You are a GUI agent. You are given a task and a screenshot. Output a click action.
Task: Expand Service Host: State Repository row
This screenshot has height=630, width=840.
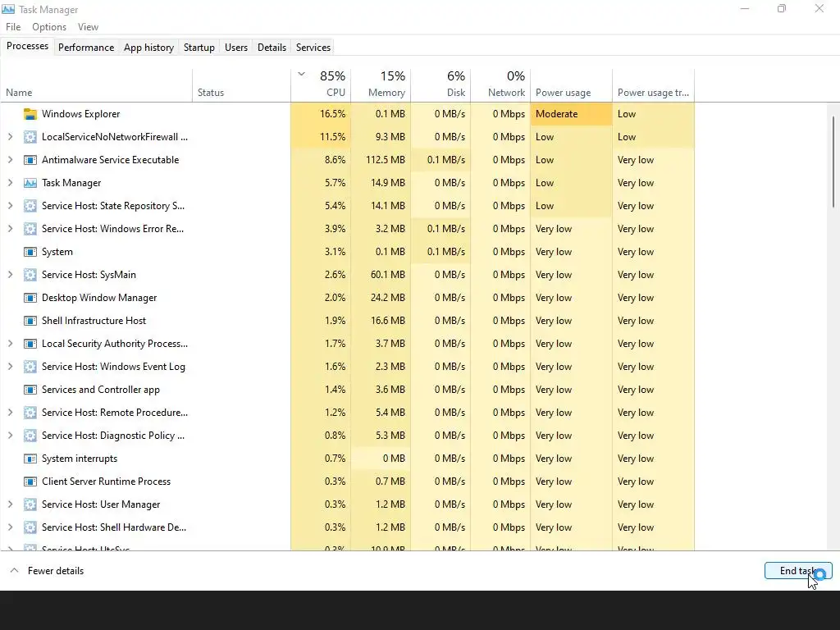click(10, 206)
